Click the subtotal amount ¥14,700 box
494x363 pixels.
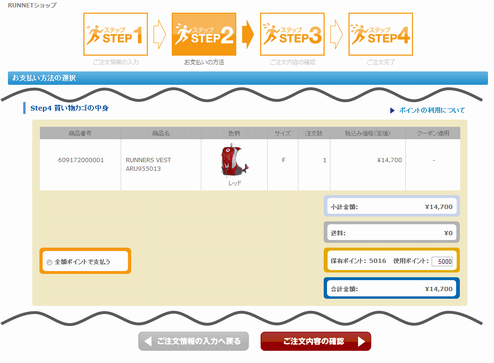(392, 207)
